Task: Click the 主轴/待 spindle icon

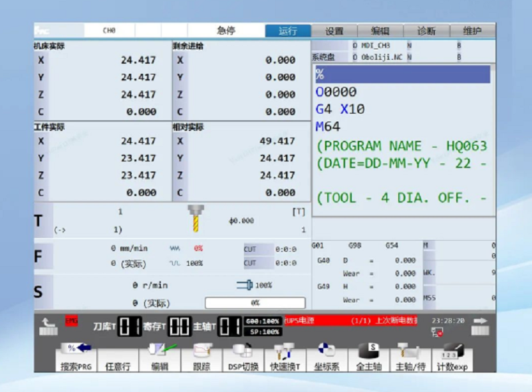Action: (x=410, y=357)
